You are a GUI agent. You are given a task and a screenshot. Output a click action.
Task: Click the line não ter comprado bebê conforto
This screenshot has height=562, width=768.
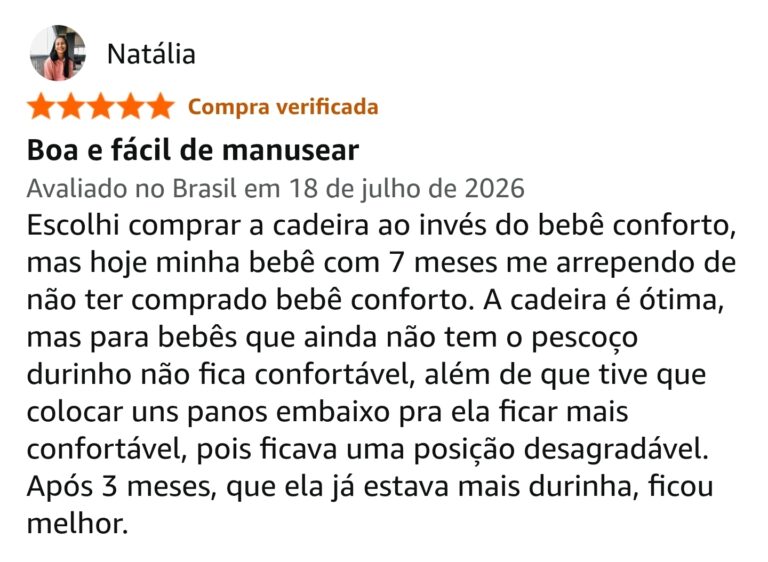coord(376,300)
